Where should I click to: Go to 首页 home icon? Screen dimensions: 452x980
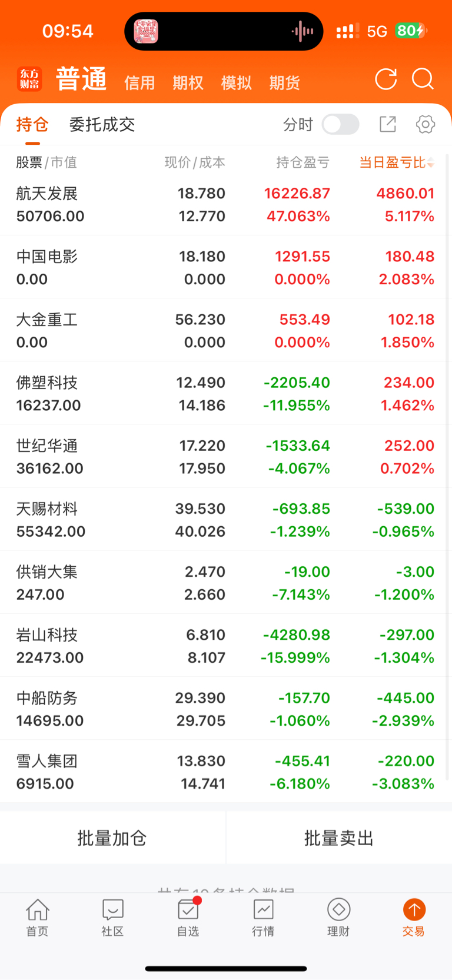click(x=37, y=917)
